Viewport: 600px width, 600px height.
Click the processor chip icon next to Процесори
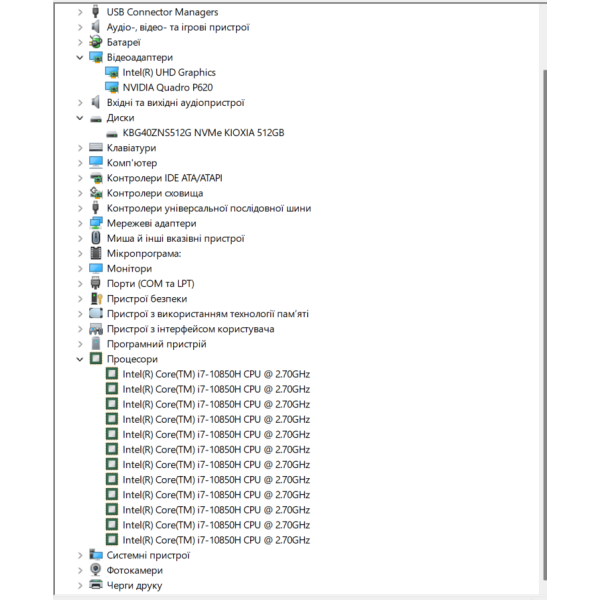96,359
